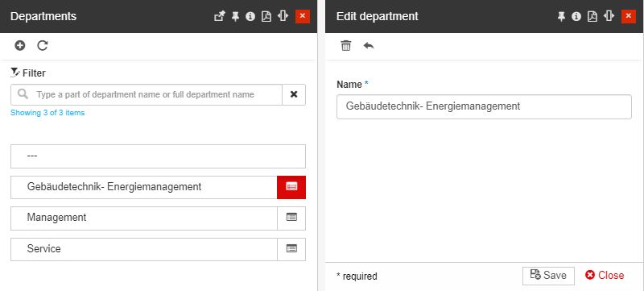The height and width of the screenshot is (291, 644).
Task: Save the department changes
Action: (x=548, y=276)
